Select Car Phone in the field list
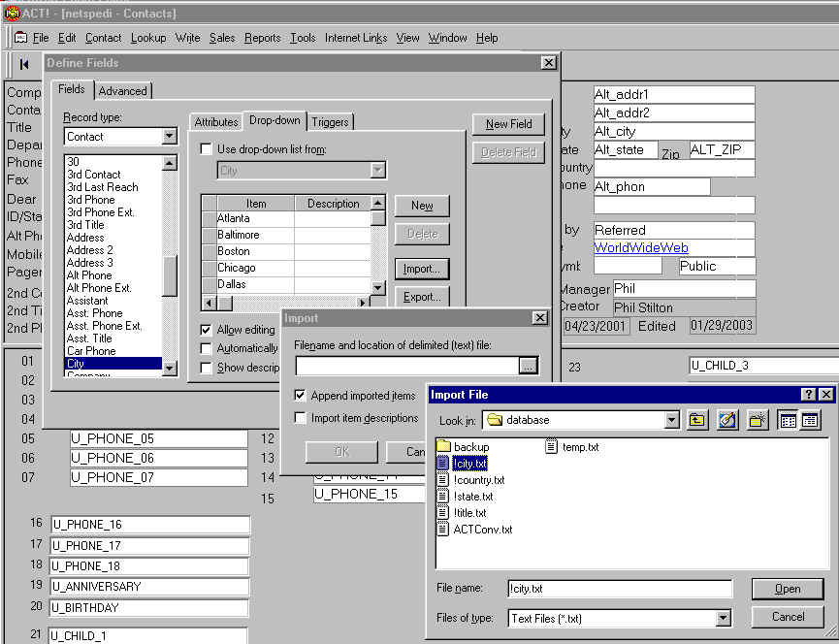 pyautogui.click(x=91, y=351)
